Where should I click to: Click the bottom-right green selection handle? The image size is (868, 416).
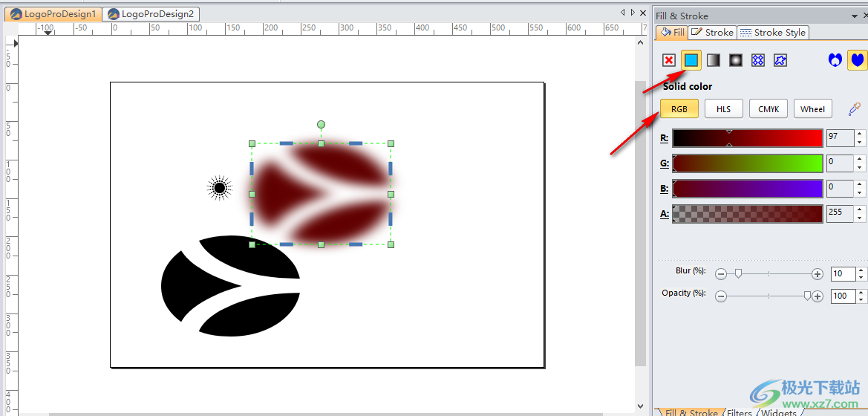391,244
